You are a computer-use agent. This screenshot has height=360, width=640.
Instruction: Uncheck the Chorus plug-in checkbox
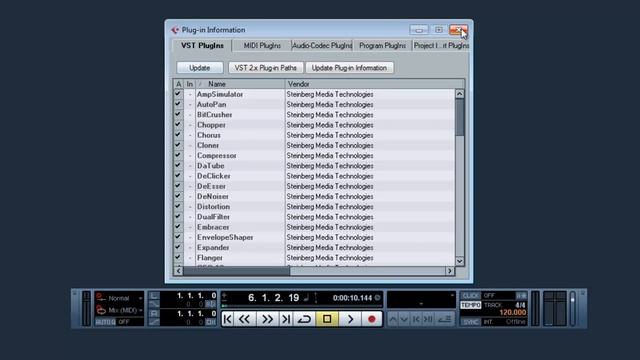pyautogui.click(x=178, y=135)
